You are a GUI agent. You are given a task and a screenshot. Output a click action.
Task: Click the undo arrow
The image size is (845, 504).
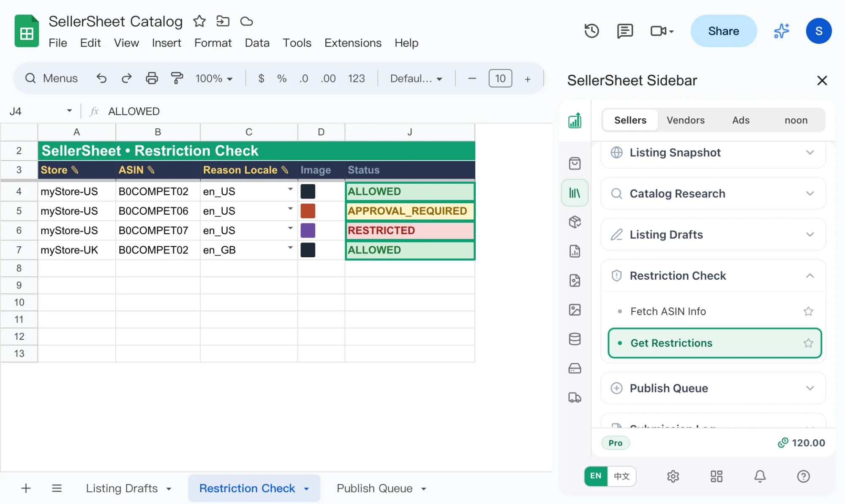click(x=101, y=78)
